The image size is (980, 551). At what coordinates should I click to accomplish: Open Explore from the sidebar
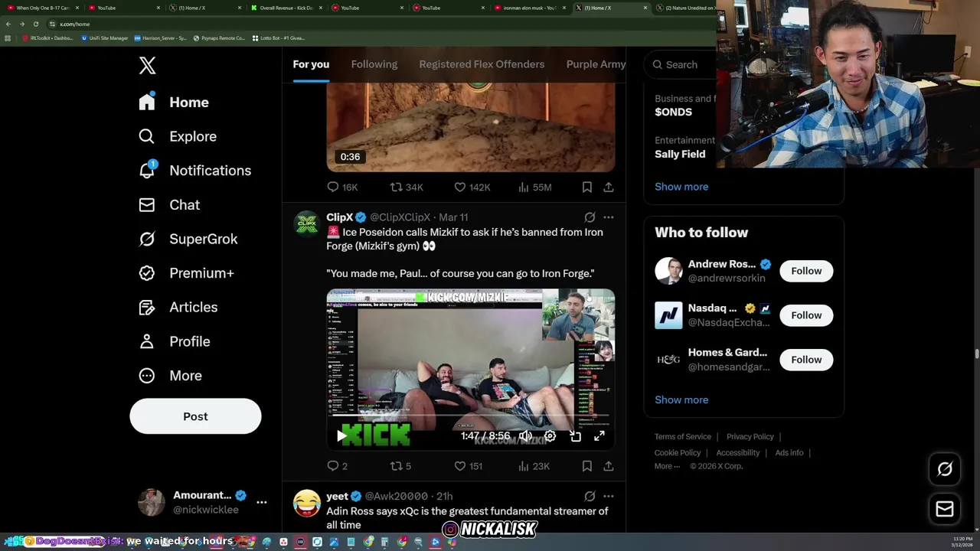point(178,136)
